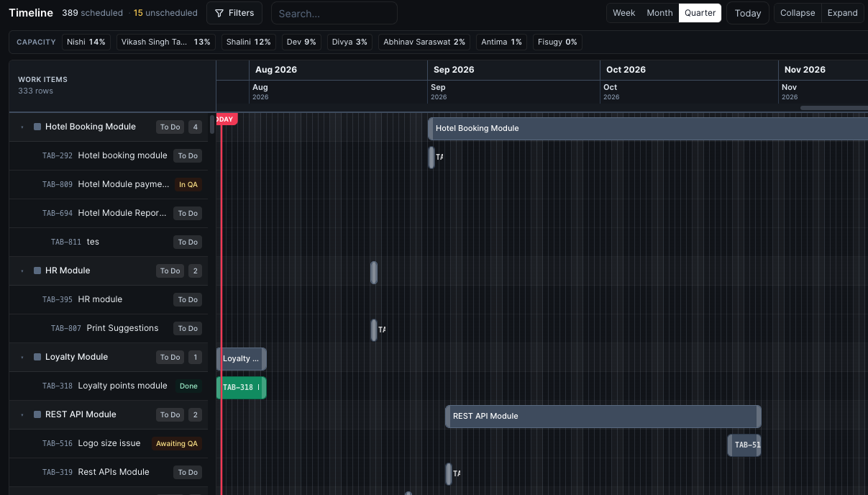This screenshot has width=868, height=495.
Task: Collapse the HR Module group chevron
Action: 22,271
